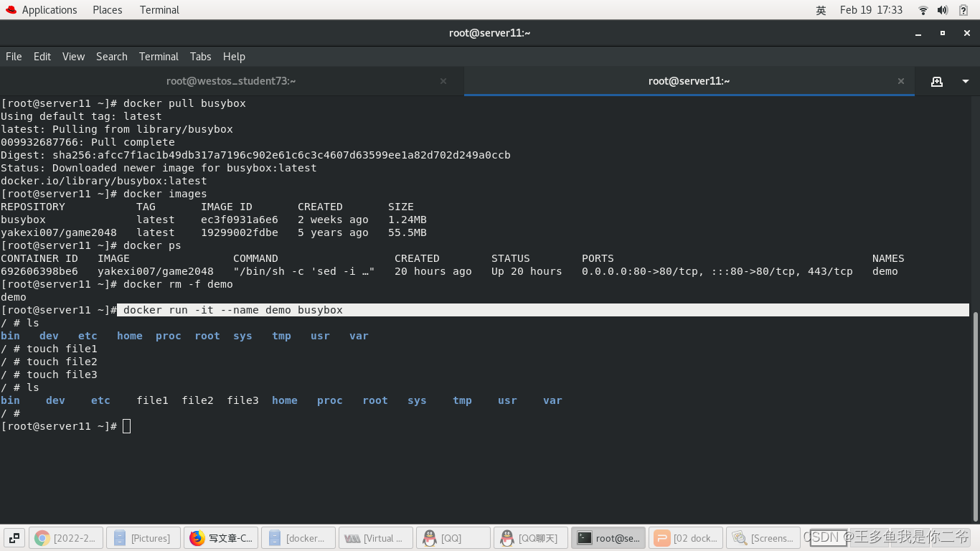Open the View menu
The height and width of the screenshot is (551, 980).
click(x=73, y=57)
